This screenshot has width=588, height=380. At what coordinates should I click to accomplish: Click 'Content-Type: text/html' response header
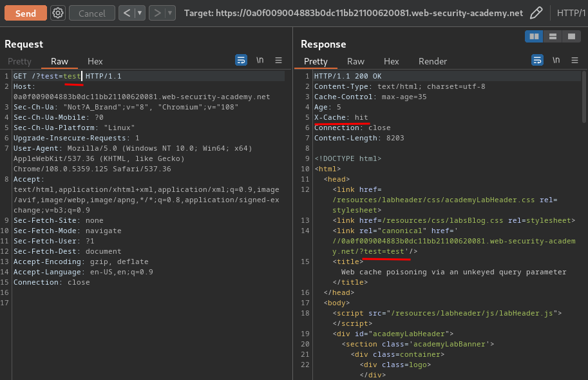click(x=399, y=87)
